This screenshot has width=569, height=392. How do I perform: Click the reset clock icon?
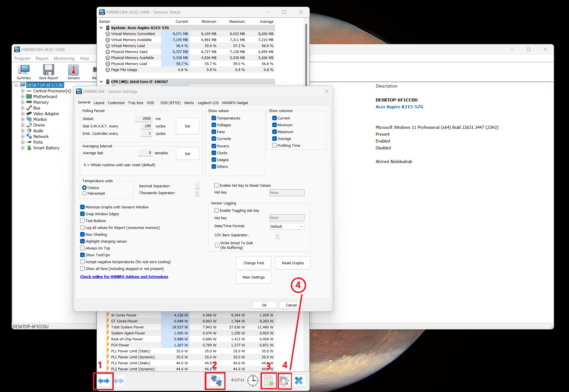pyautogui.click(x=253, y=381)
